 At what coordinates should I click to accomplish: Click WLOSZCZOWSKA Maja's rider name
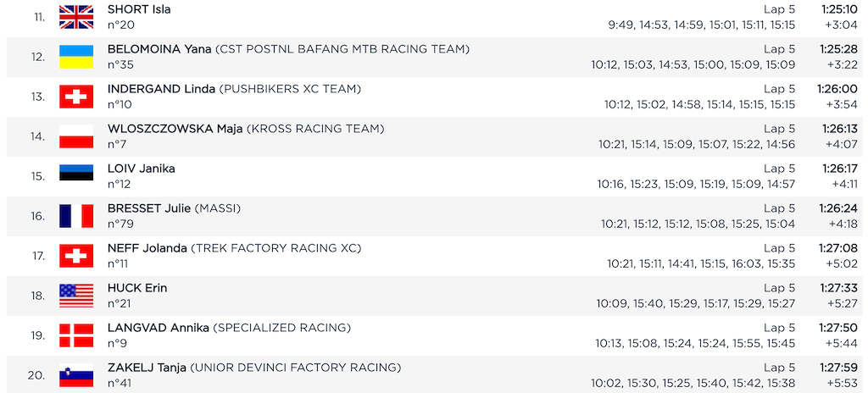tap(175, 129)
